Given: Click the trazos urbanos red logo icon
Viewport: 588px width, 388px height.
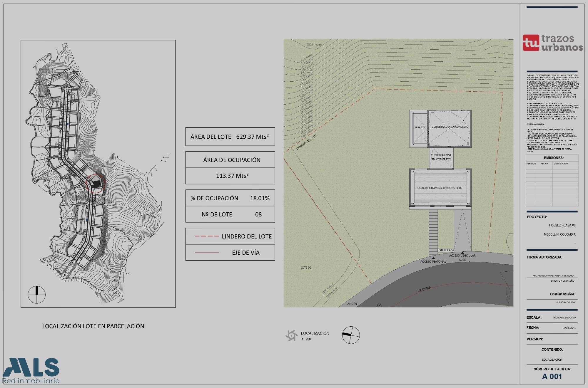Looking at the screenshot, I should [531, 43].
